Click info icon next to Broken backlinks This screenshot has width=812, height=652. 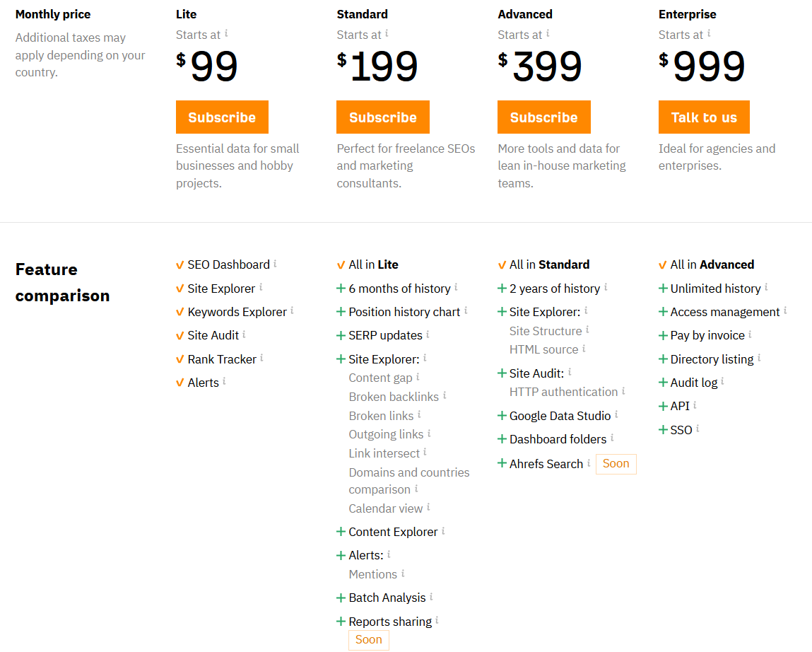(445, 395)
